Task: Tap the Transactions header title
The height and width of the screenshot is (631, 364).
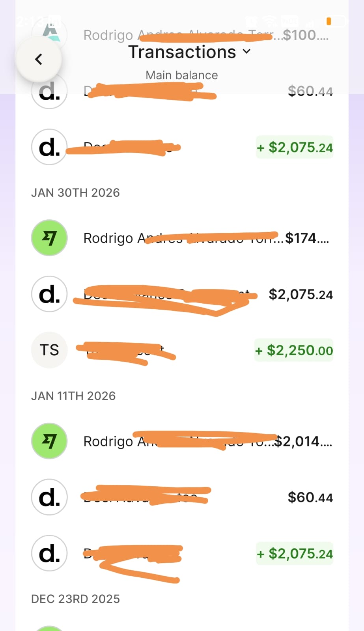Action: point(182,52)
